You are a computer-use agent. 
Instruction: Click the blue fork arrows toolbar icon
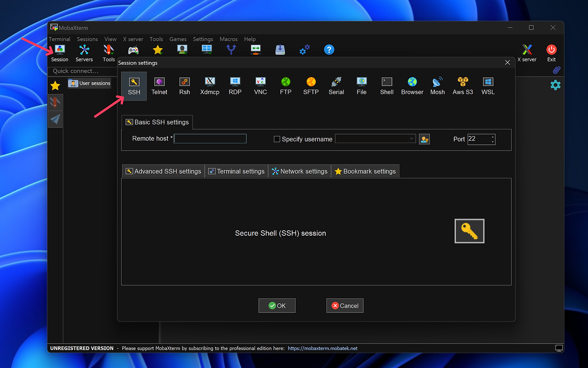point(231,50)
